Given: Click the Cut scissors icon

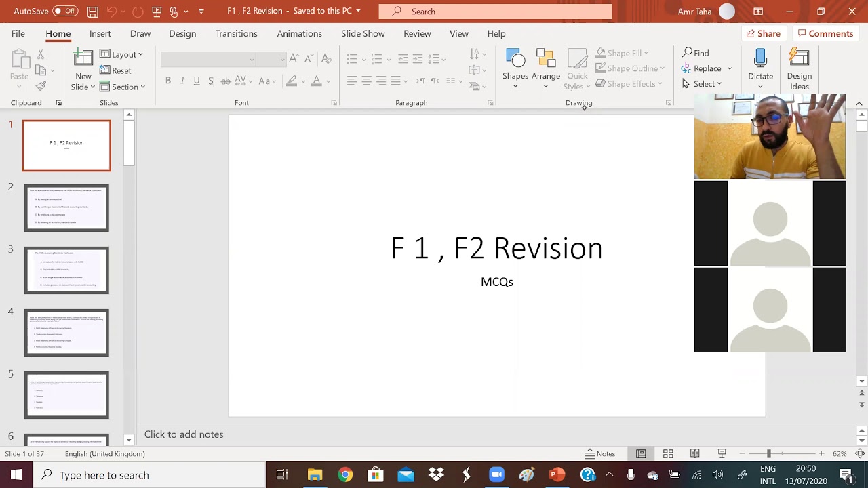Looking at the screenshot, I should tap(41, 54).
